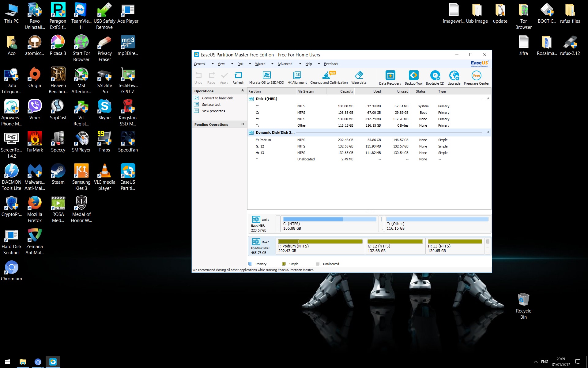This screenshot has width=588, height=368.
Task: Open the View menu
Action: (221, 64)
